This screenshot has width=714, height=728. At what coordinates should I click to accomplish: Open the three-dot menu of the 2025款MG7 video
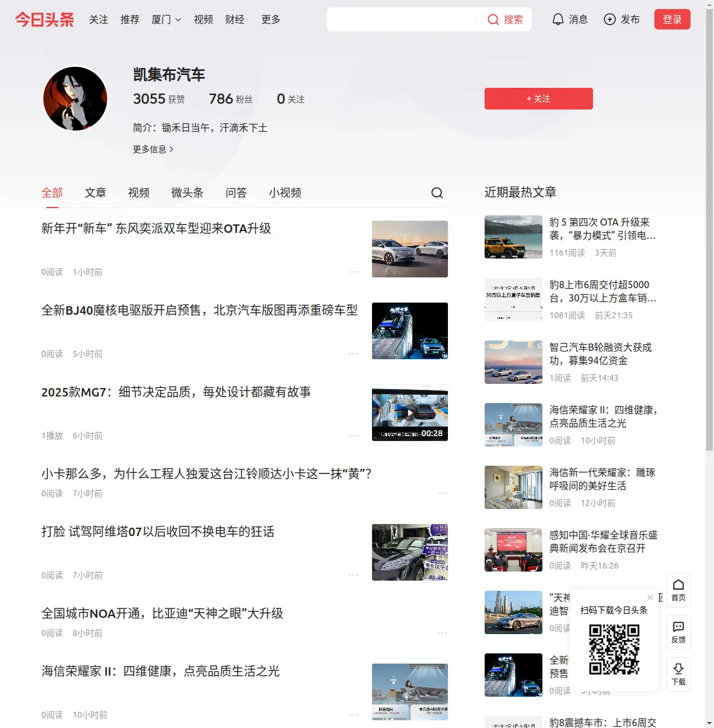(353, 436)
